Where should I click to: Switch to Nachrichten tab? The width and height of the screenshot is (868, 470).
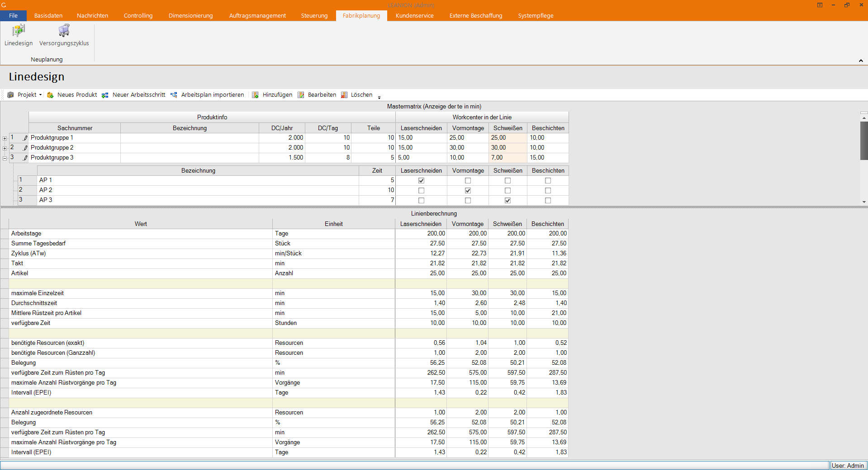click(92, 16)
